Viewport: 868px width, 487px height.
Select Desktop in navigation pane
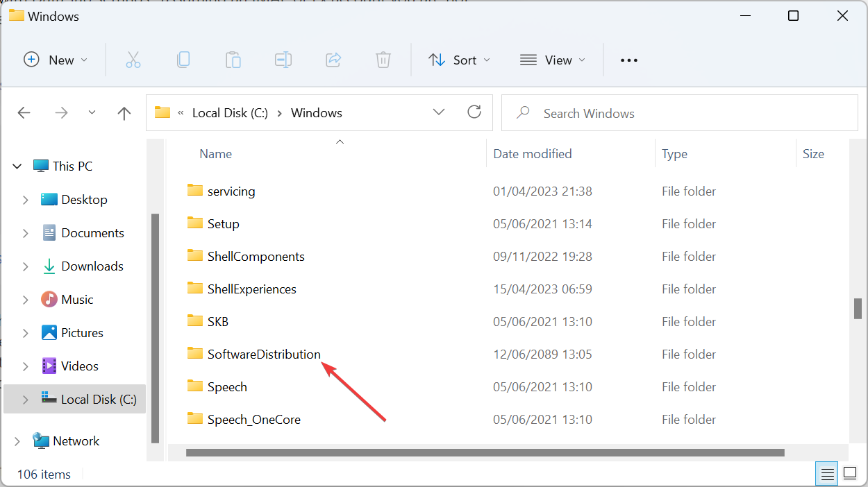[x=84, y=200]
